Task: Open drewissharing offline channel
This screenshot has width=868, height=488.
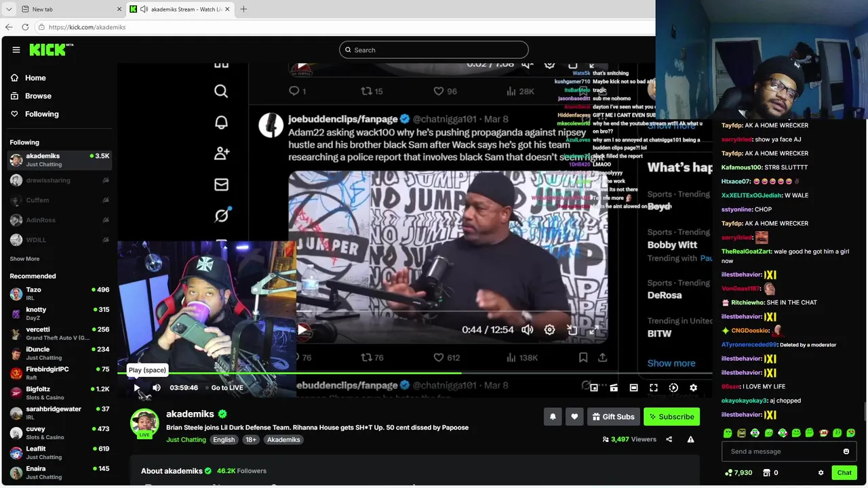Action: (x=60, y=180)
